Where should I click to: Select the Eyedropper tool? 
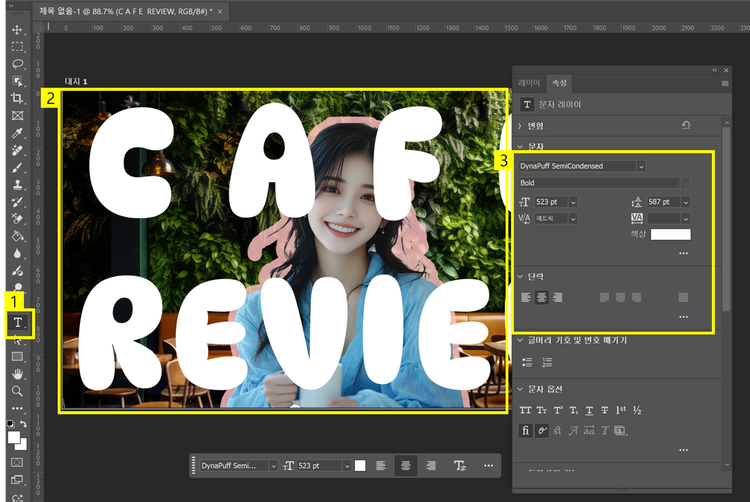coord(17,132)
